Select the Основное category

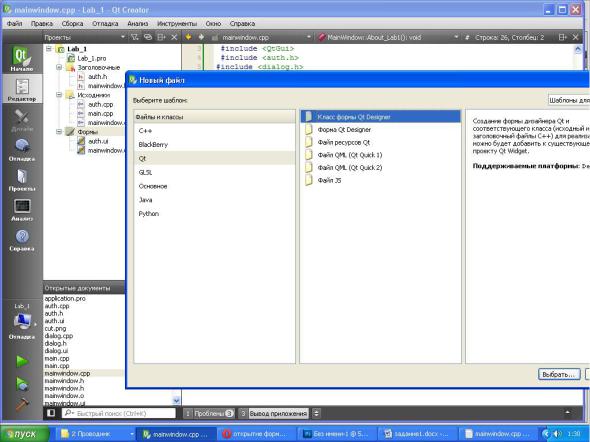tap(214, 186)
